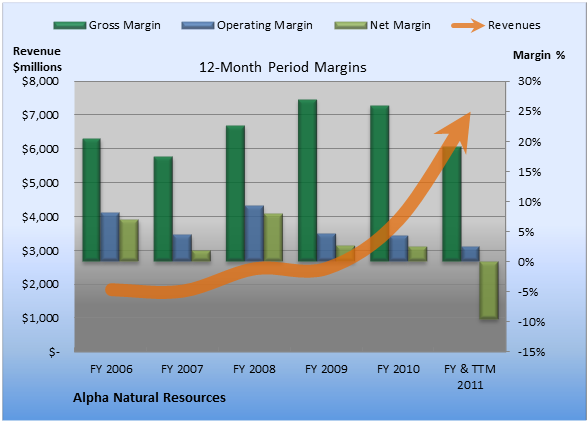Screen dimensions: 588x422
Task: Click the '$2,000' revenue axis value
Action: pyautogui.click(x=40, y=284)
